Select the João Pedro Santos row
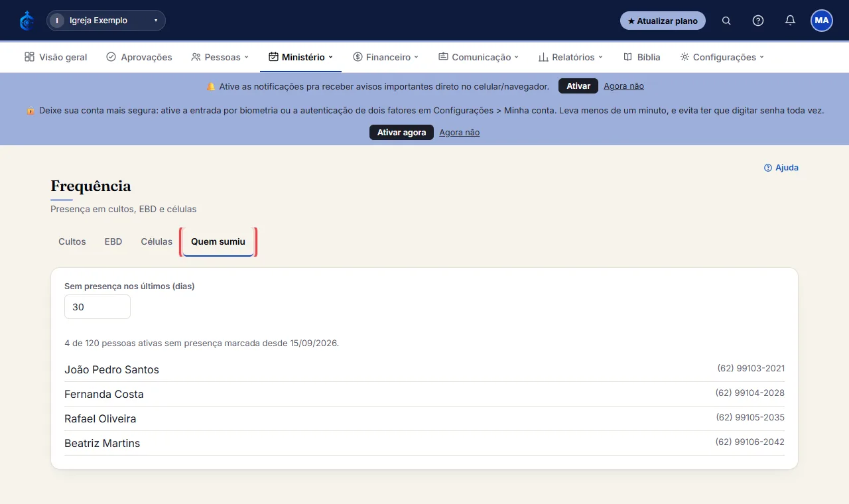Image resolution: width=849 pixels, height=504 pixels. point(424,369)
